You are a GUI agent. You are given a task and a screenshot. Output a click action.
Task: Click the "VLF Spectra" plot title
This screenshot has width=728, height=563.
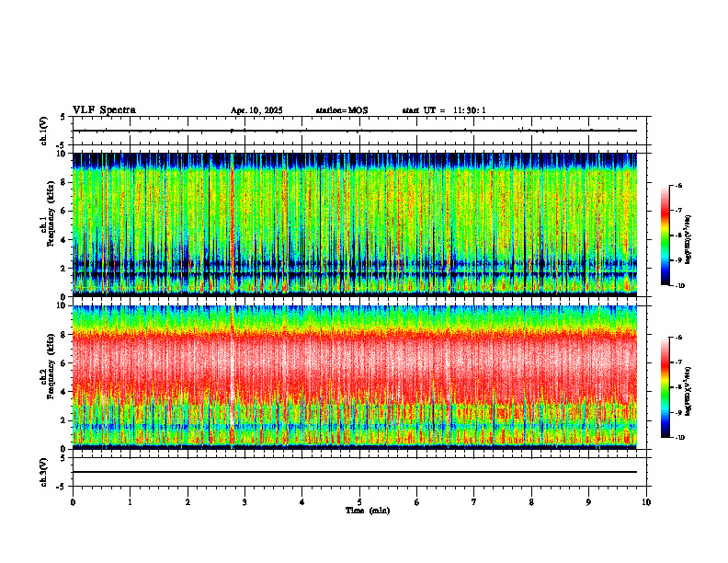coord(104,110)
